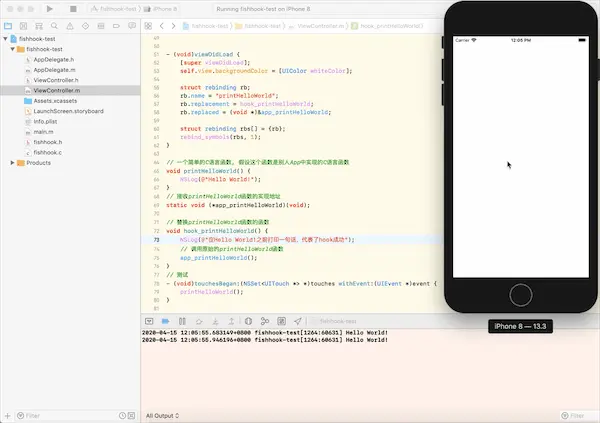Go back in editor history
The width and height of the screenshot is (600, 423).
click(x=161, y=26)
